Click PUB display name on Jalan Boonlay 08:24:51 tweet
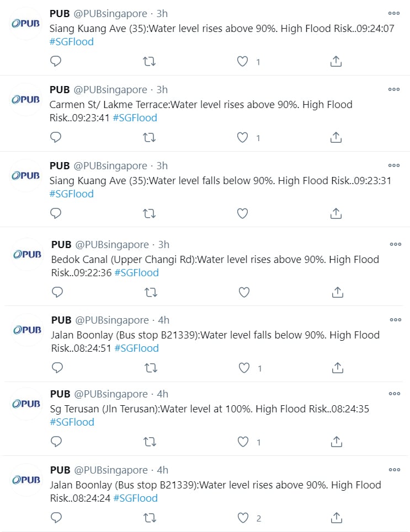The image size is (410, 532). point(61,320)
